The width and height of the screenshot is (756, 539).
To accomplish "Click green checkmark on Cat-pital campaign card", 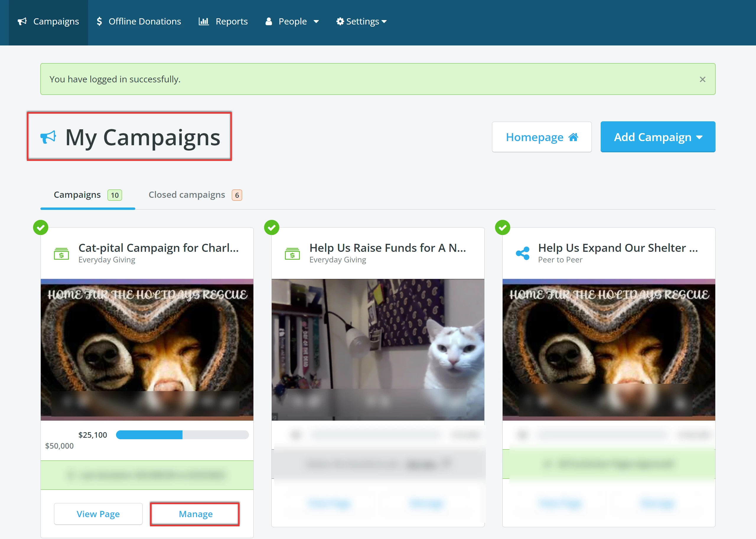I will 41,228.
